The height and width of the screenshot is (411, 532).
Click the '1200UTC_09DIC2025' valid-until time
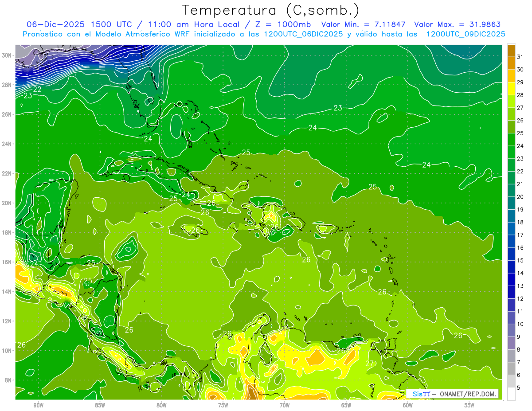pyautogui.click(x=465, y=34)
